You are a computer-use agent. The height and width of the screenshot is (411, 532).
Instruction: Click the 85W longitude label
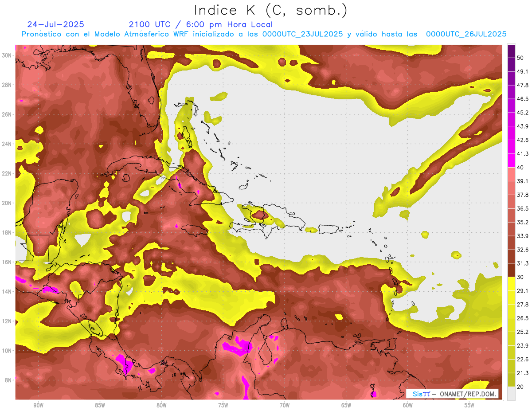(100, 405)
